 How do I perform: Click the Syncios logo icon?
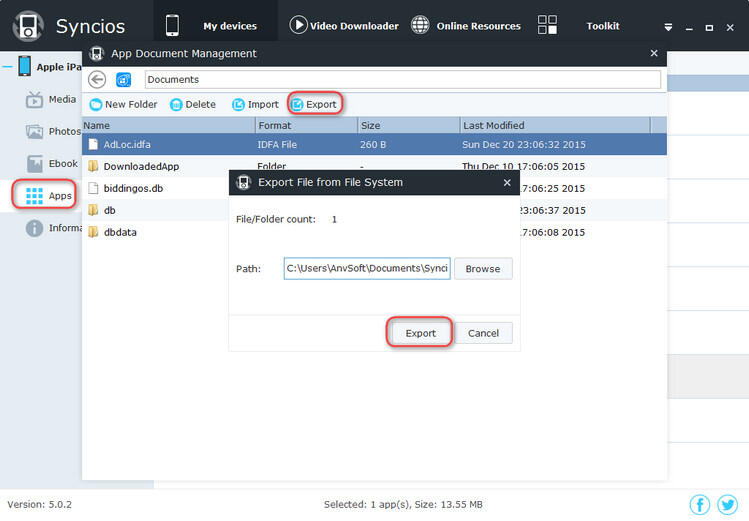click(x=28, y=26)
